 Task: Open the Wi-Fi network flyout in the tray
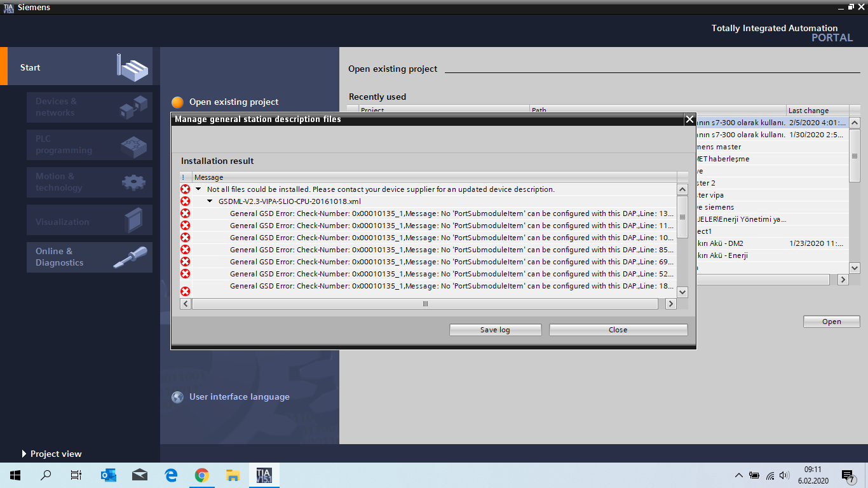[x=770, y=475]
